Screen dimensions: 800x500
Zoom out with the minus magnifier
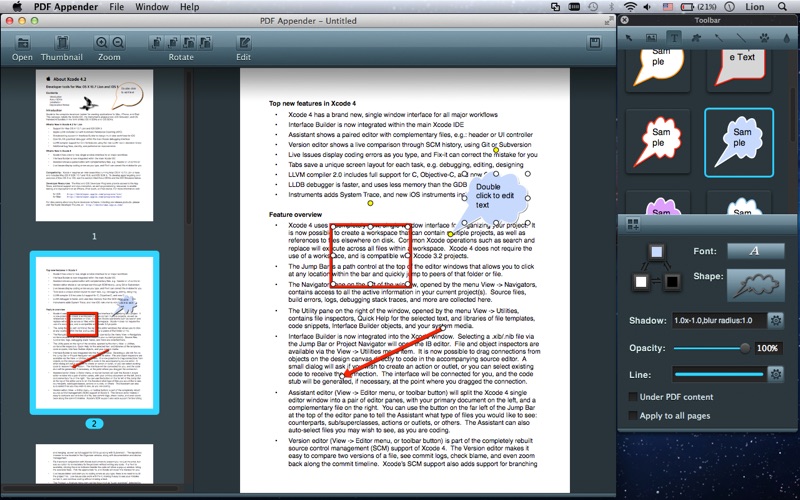coord(118,43)
